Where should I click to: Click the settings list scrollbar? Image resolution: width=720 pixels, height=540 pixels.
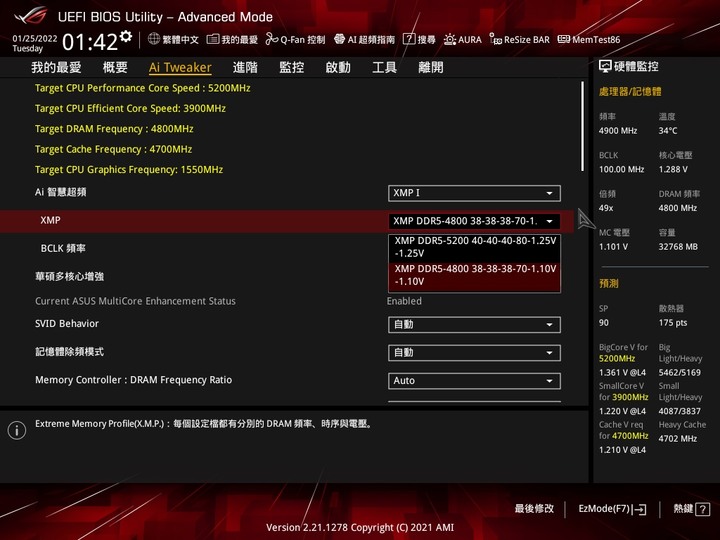582,126
